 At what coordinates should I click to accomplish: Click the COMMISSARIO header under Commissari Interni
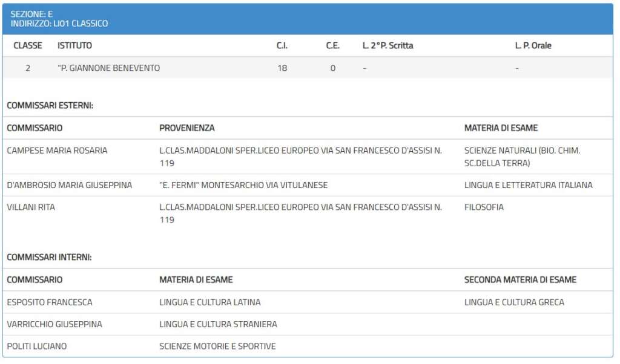(x=35, y=280)
